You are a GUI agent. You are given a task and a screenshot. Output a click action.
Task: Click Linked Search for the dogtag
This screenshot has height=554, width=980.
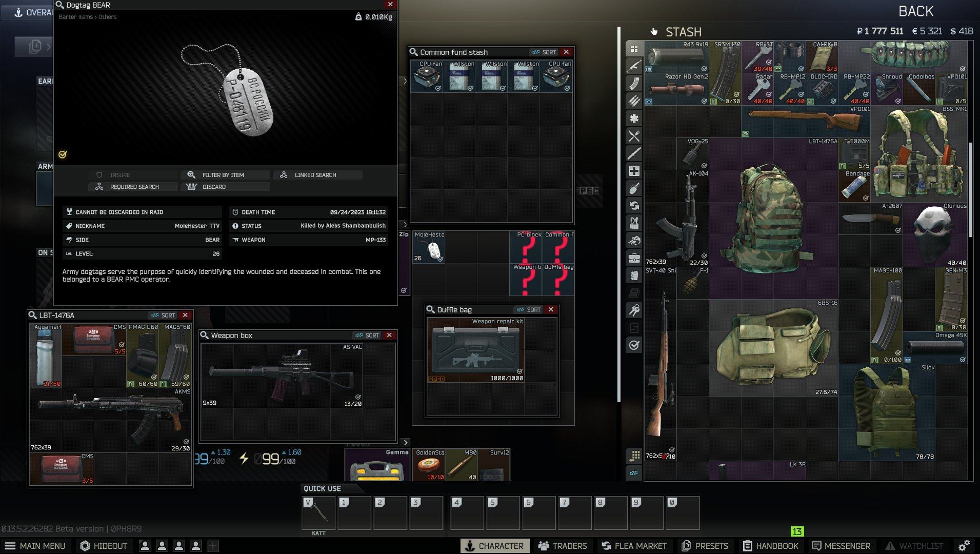pyautogui.click(x=317, y=175)
